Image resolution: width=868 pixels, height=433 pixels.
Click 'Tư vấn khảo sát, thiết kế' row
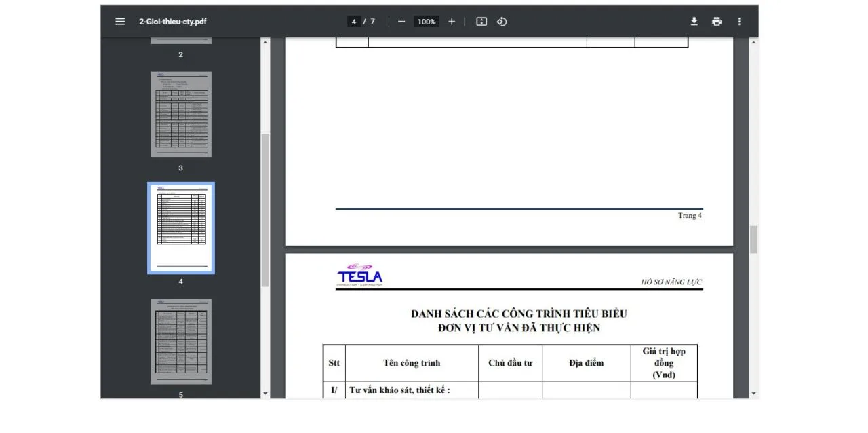click(399, 390)
